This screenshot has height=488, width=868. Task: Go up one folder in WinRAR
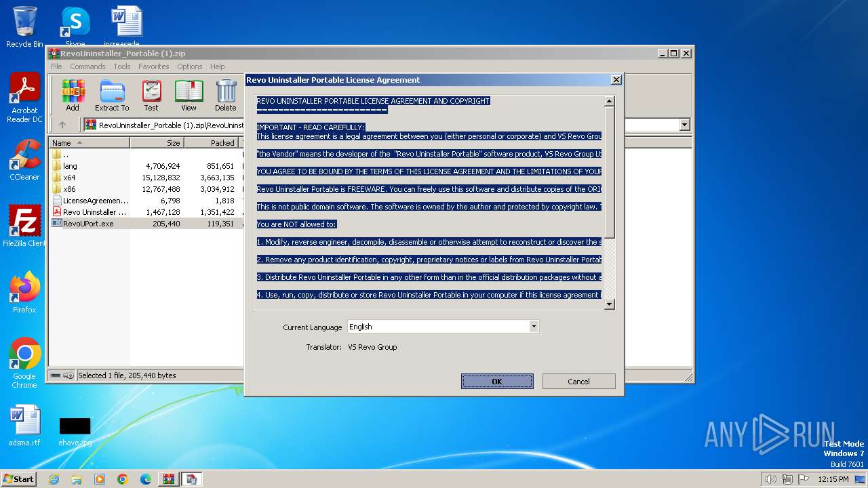click(62, 125)
